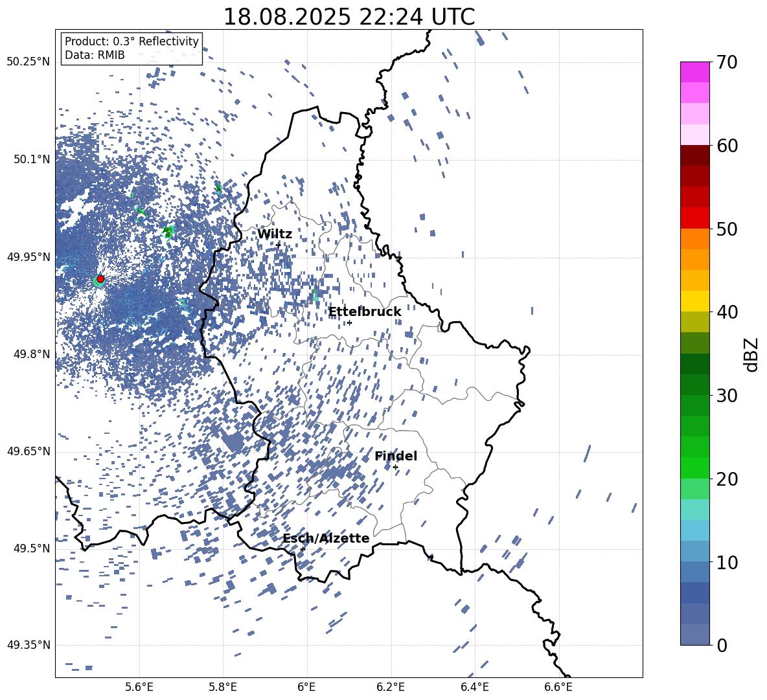
Task: Click the 5.8°E longitude tick label
Action: [x=223, y=687]
